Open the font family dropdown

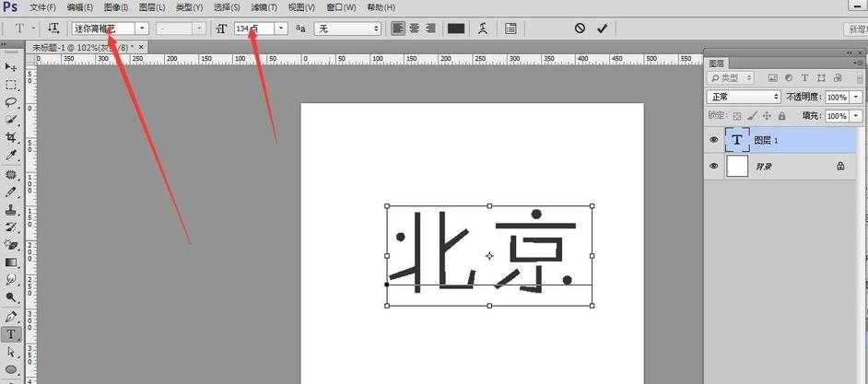pyautogui.click(x=142, y=29)
